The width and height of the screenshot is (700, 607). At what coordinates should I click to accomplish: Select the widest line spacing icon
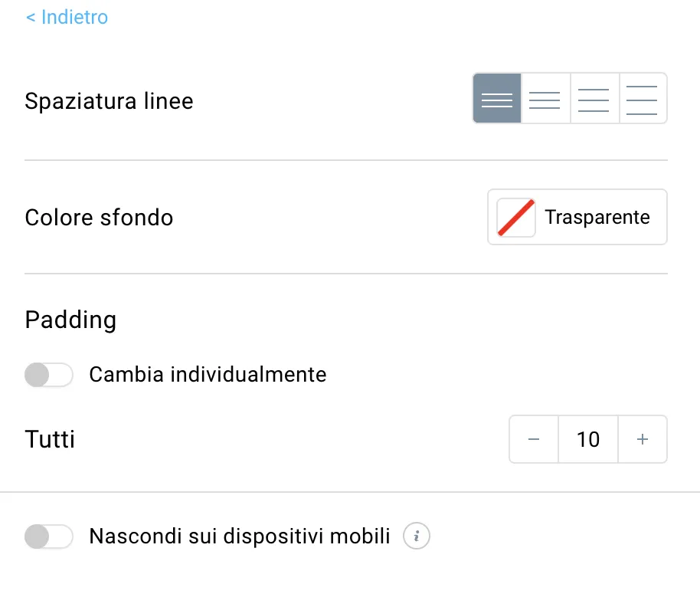pyautogui.click(x=643, y=98)
